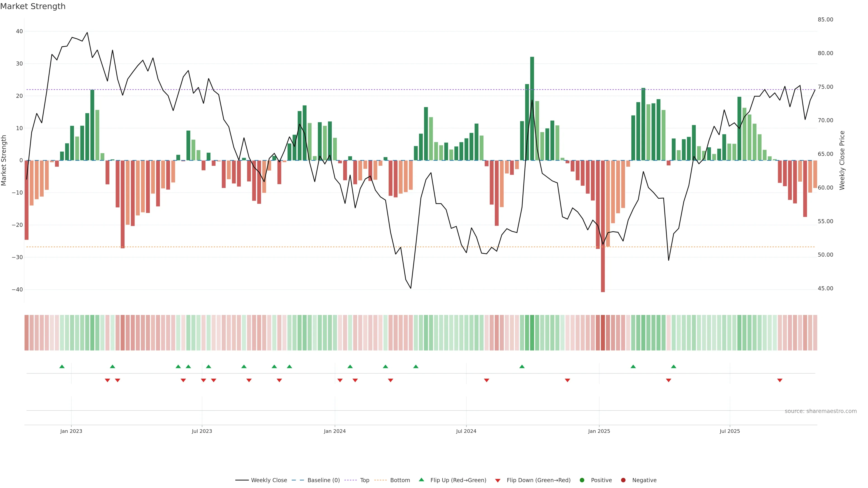This screenshot has height=488, width=868.
Task: Click the Jan 2024 x-axis label
Action: coord(335,431)
